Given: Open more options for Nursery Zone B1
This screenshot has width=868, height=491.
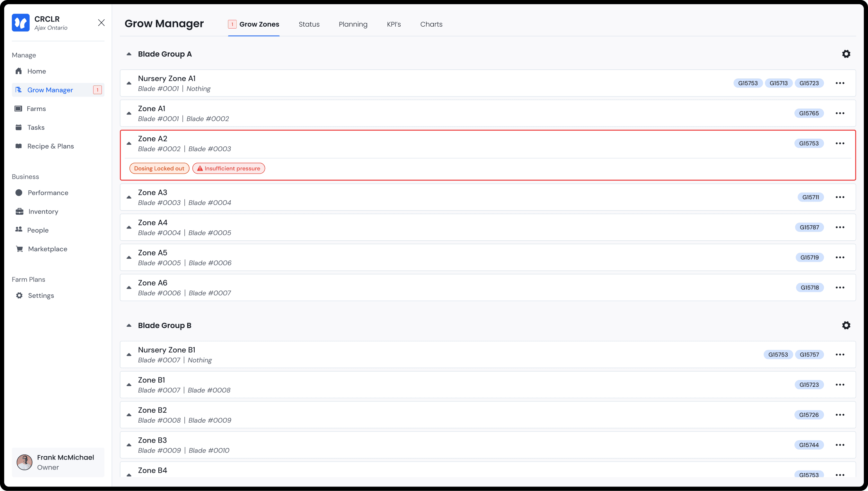Looking at the screenshot, I should (840, 354).
